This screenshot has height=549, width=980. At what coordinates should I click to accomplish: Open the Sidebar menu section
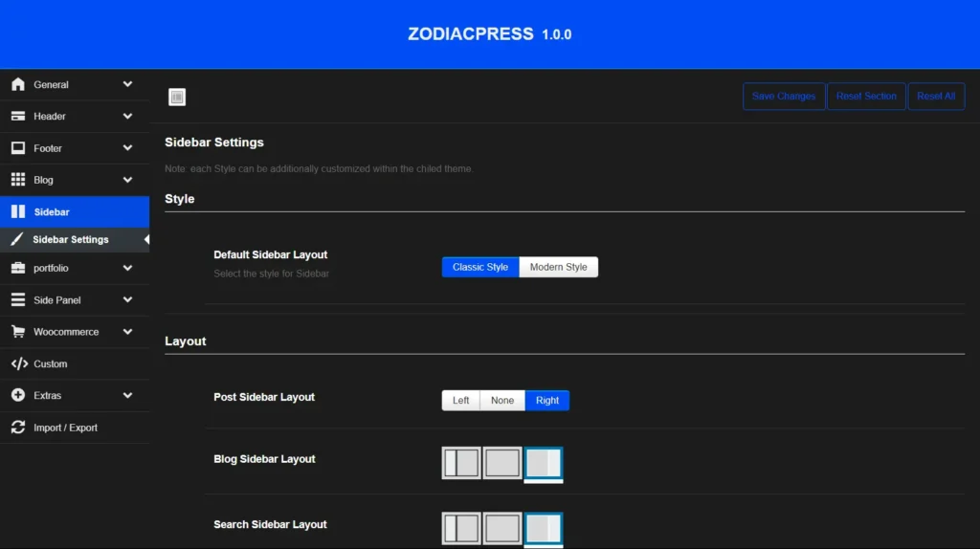52,212
